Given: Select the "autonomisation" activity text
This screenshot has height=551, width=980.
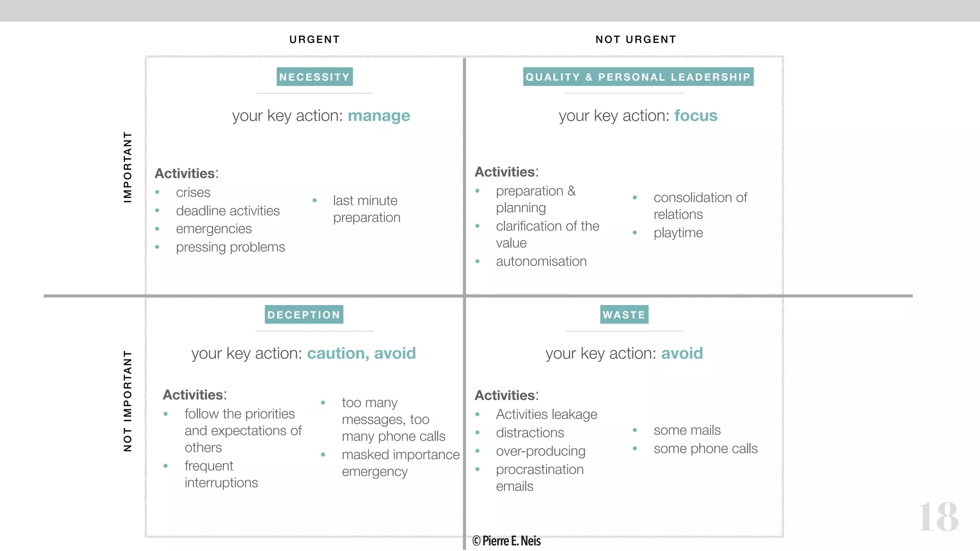Looking at the screenshot, I should (541, 261).
